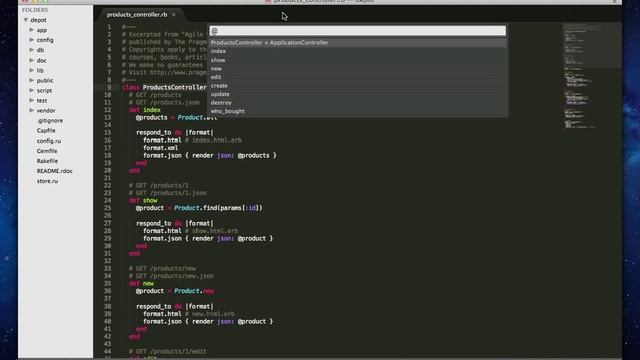Viewport: 640px width, 360px height.
Task: Switch to products_controller.rb tab
Action: [x=137, y=15]
